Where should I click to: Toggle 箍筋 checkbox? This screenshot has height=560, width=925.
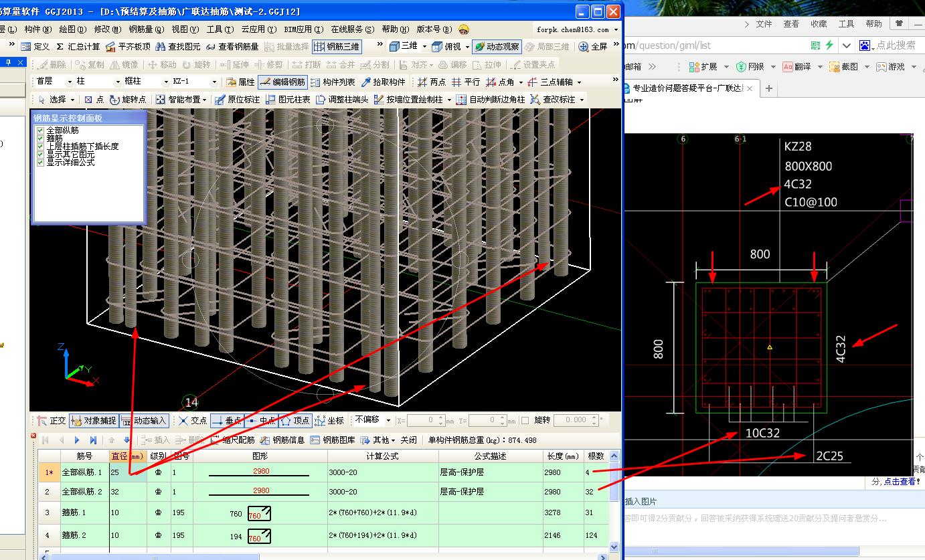pos(41,138)
